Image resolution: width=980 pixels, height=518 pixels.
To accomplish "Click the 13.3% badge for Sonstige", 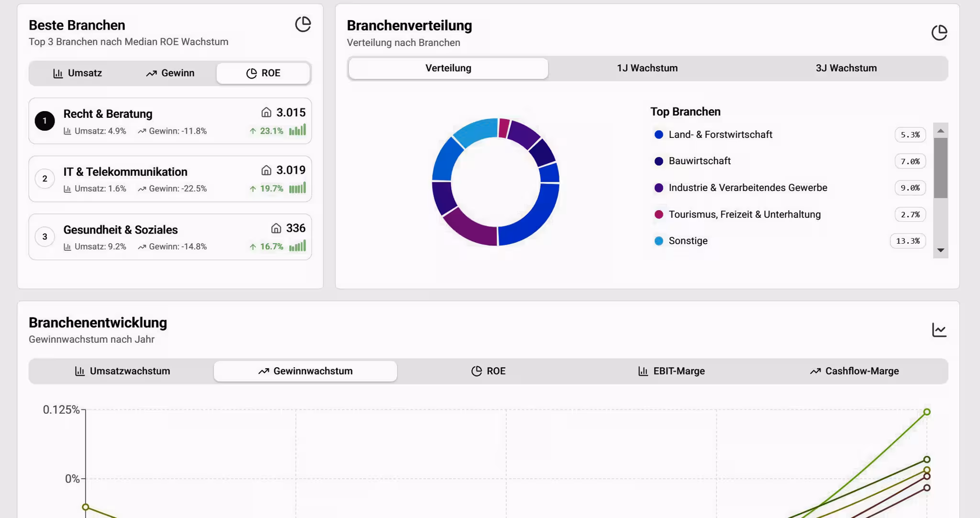I will (x=907, y=241).
